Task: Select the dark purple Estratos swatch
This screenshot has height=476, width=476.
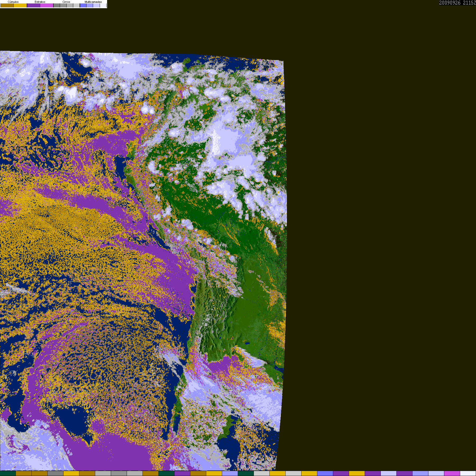Action: [34, 5]
